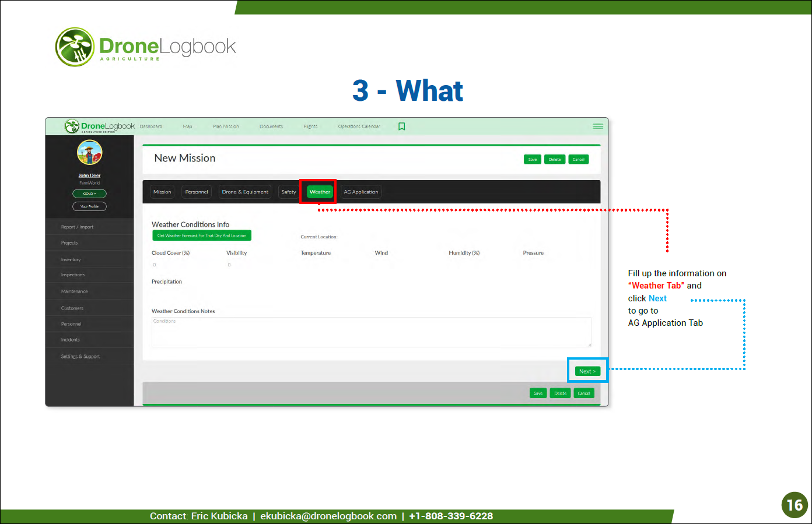Click the DroneLogbook logo in app header
This screenshot has width=812, height=524.
pyautogui.click(x=100, y=126)
